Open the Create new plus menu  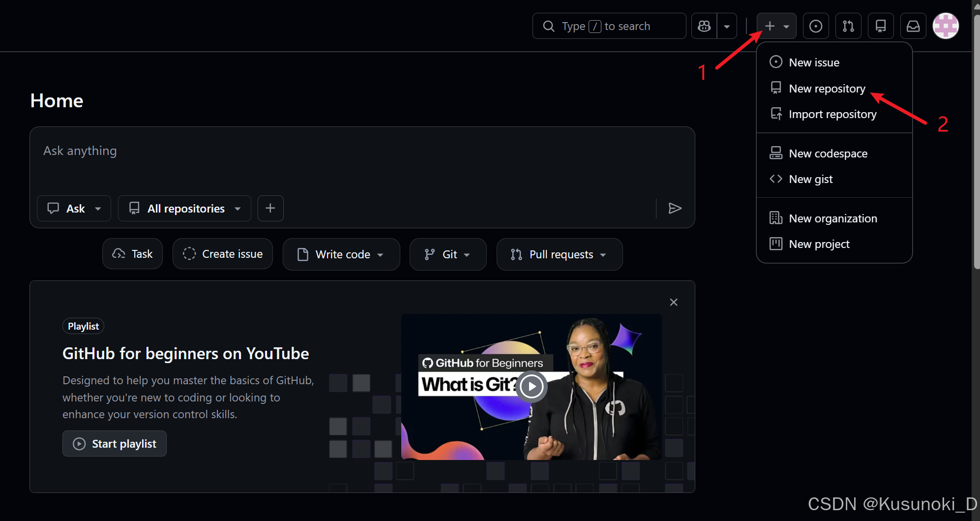(x=776, y=26)
